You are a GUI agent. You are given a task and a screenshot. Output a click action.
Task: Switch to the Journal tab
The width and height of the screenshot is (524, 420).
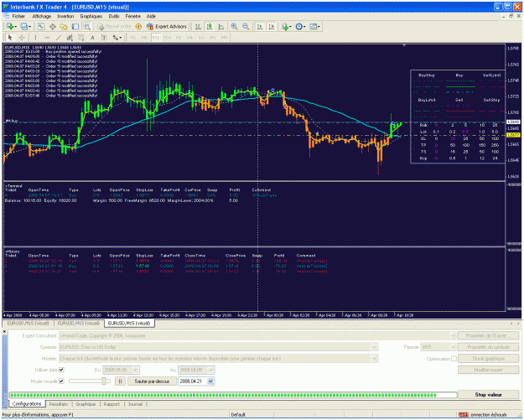pos(135,404)
